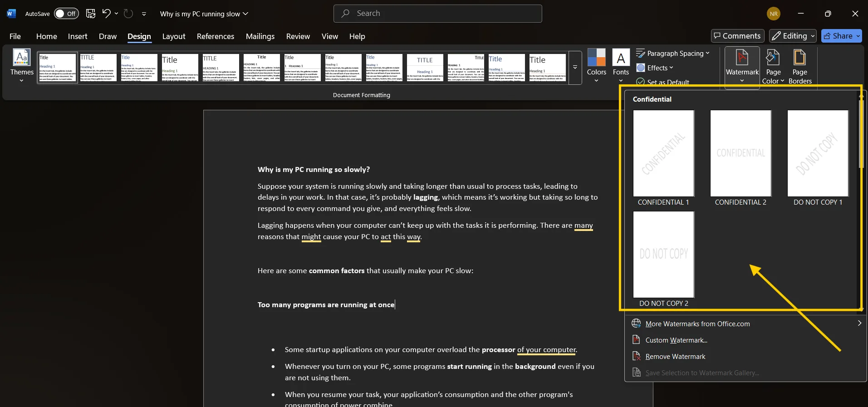Expand document formatting style gallery
This screenshot has height=407, width=868.
coord(575,68)
